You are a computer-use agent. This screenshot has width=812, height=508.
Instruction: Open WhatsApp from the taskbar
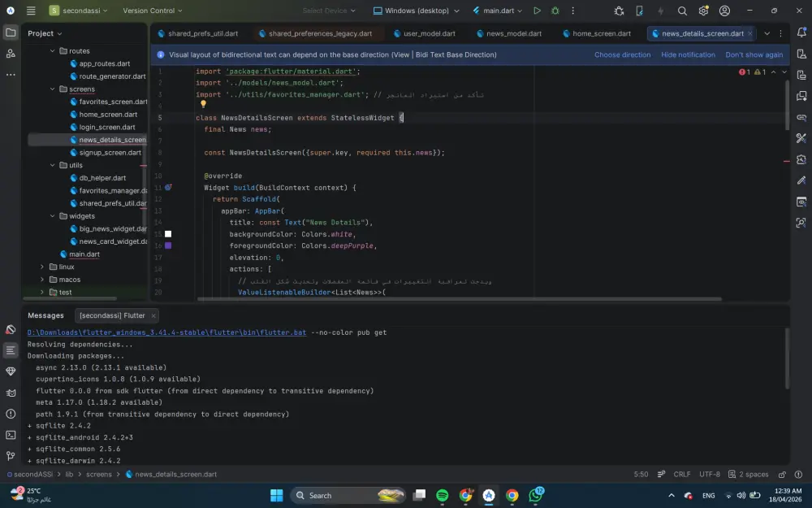535,496
